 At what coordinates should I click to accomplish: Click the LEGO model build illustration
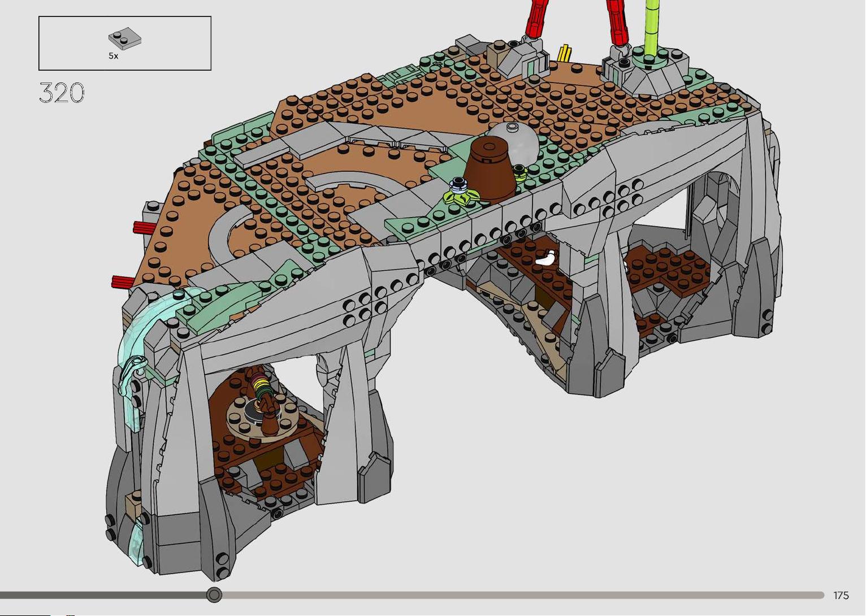click(x=445, y=291)
